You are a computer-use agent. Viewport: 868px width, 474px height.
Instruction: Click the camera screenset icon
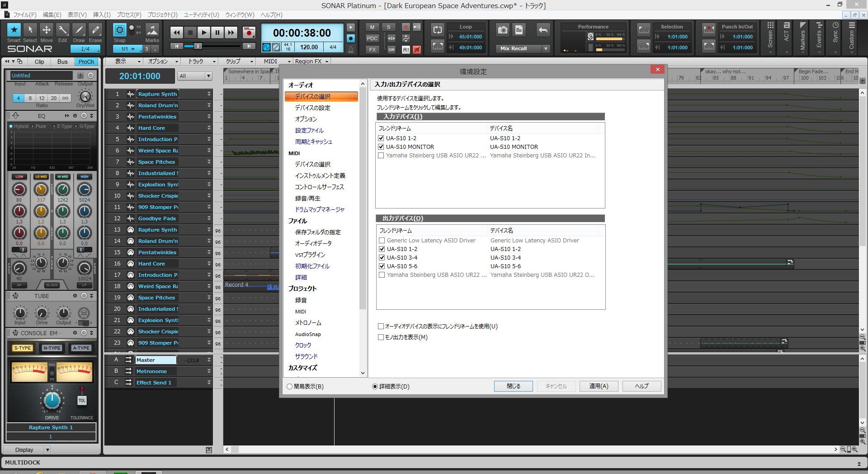click(x=502, y=30)
